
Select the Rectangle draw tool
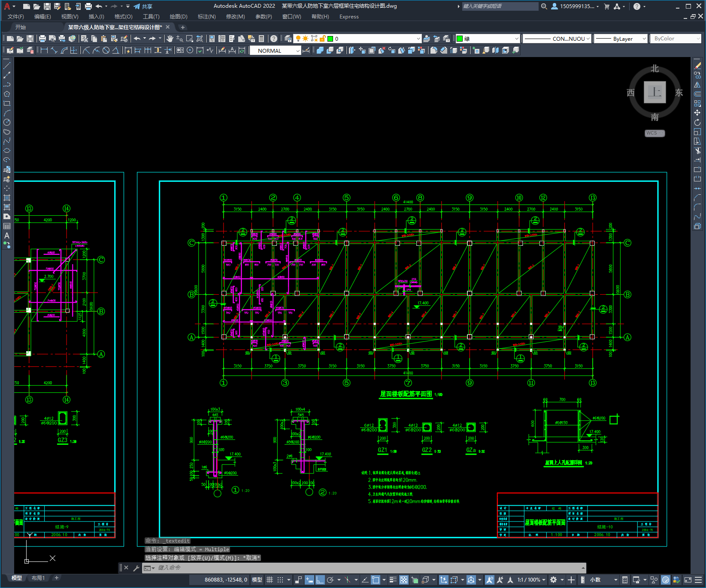coord(7,103)
